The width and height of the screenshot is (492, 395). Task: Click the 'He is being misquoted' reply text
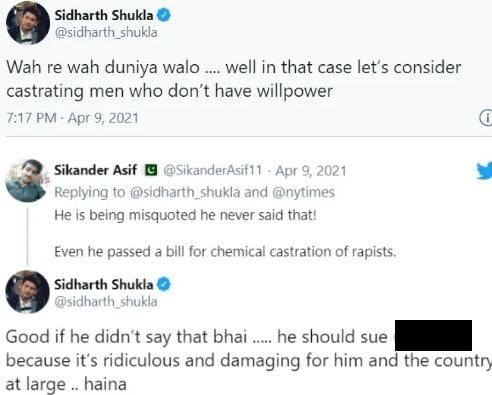185,215
